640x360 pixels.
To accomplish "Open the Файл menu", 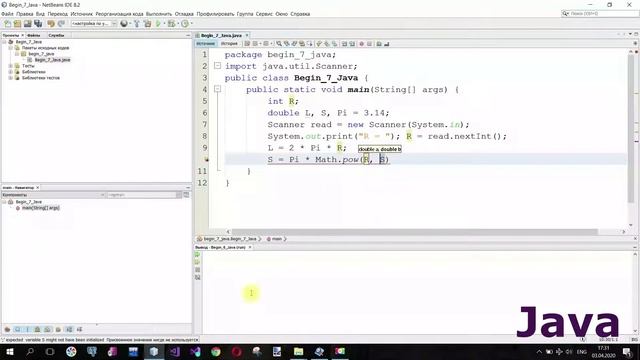I will coord(7,14).
